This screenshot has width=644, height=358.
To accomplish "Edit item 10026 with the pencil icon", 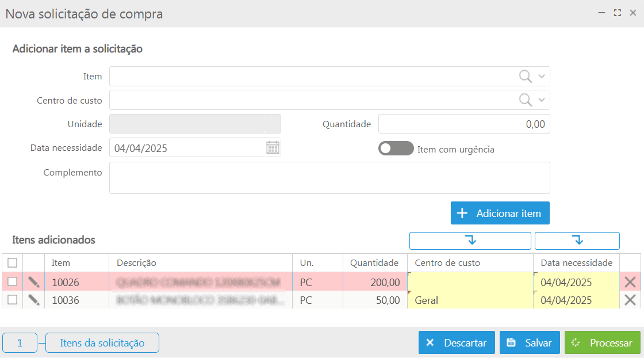I will point(33,282).
